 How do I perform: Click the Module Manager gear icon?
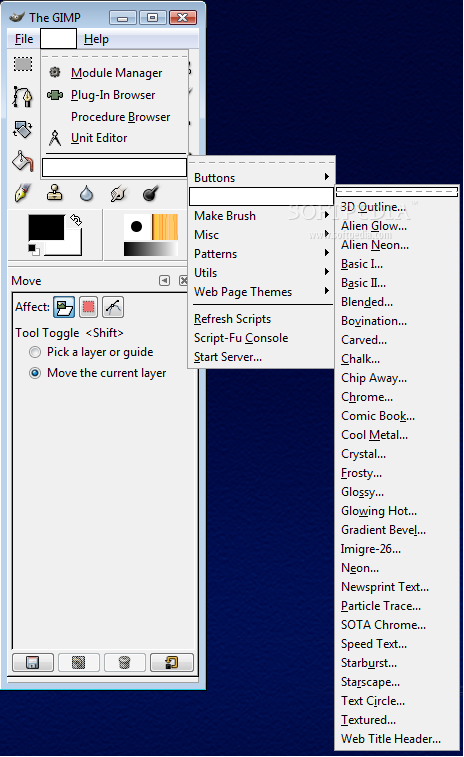point(55,72)
